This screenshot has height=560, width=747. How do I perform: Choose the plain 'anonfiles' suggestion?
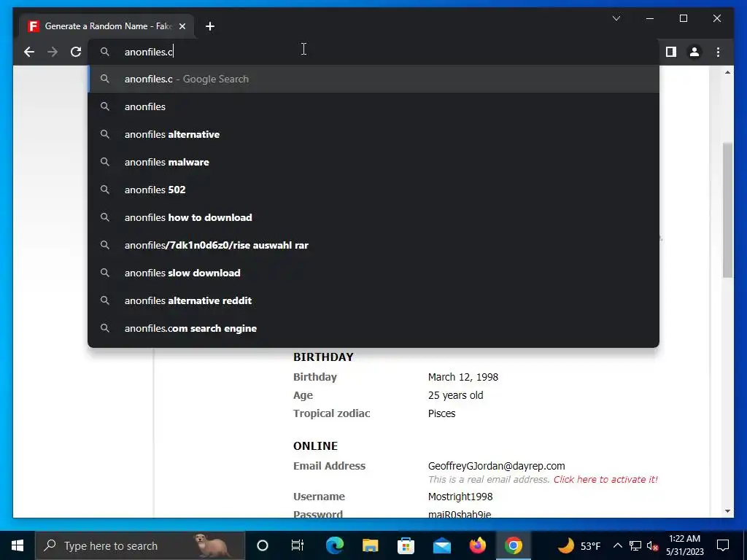tap(373, 106)
